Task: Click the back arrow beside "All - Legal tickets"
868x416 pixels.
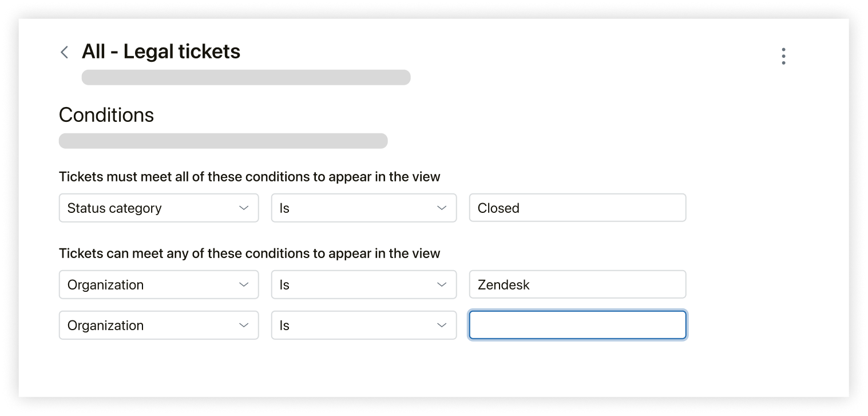Action: (x=64, y=51)
